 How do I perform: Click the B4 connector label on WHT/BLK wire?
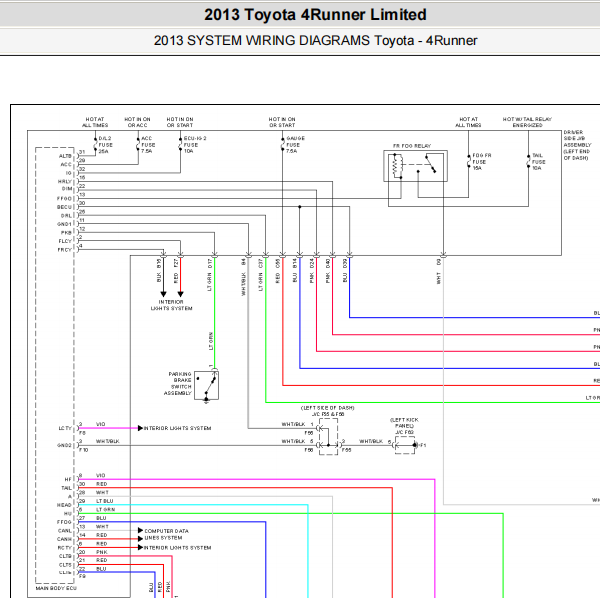(243, 262)
